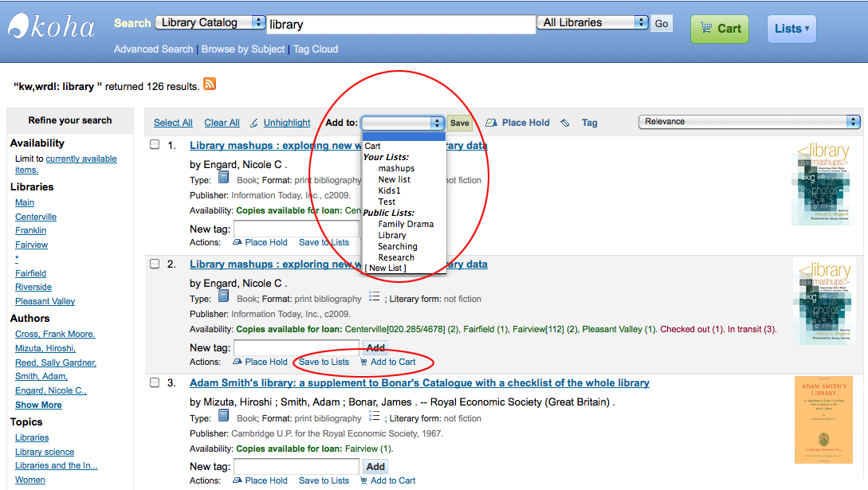Click Add tag button for result 2
The image size is (868, 490).
tap(375, 347)
